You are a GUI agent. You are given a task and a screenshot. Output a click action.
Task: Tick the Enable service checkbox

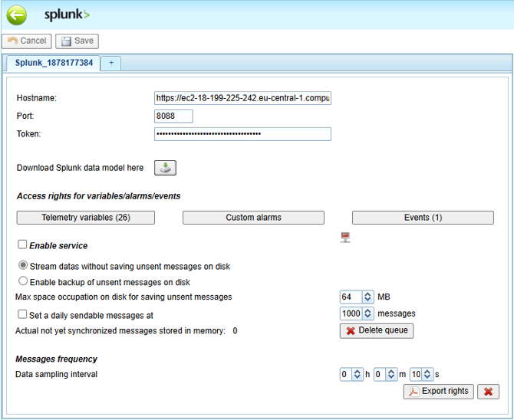click(22, 244)
